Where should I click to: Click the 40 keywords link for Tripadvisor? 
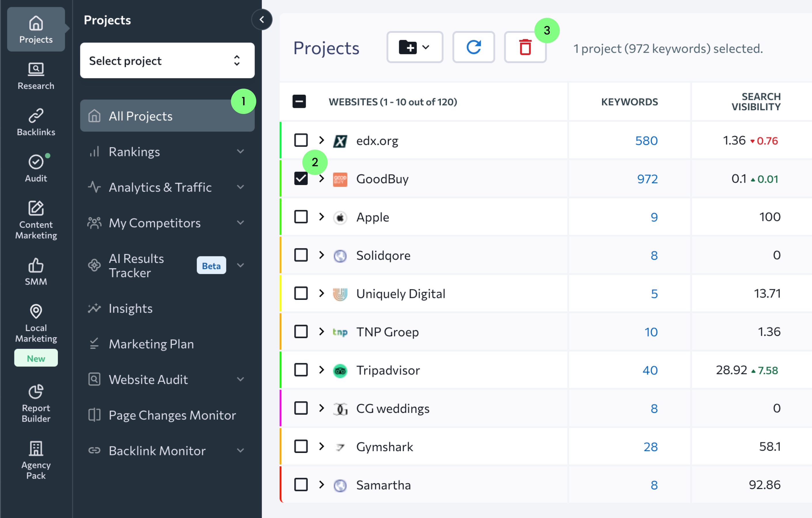click(650, 371)
